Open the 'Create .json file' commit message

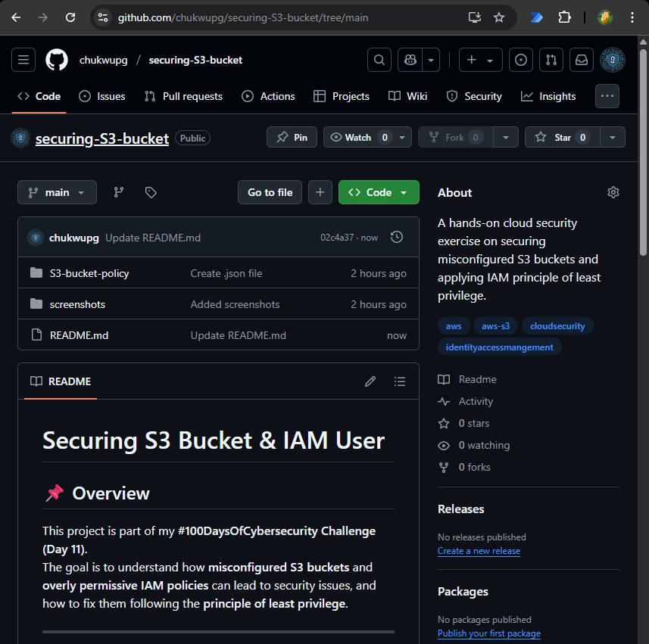pos(226,273)
